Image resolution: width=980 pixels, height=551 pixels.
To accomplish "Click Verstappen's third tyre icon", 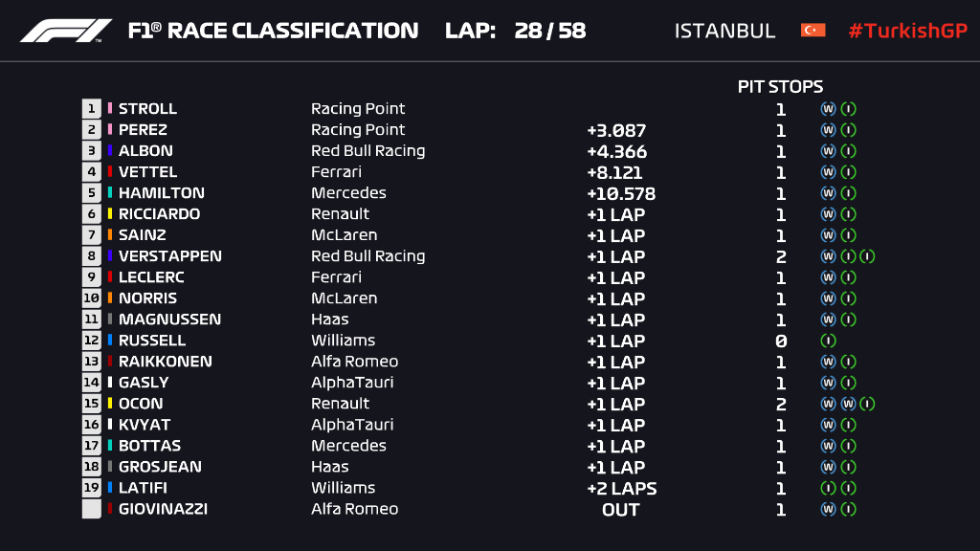I will click(x=867, y=256).
